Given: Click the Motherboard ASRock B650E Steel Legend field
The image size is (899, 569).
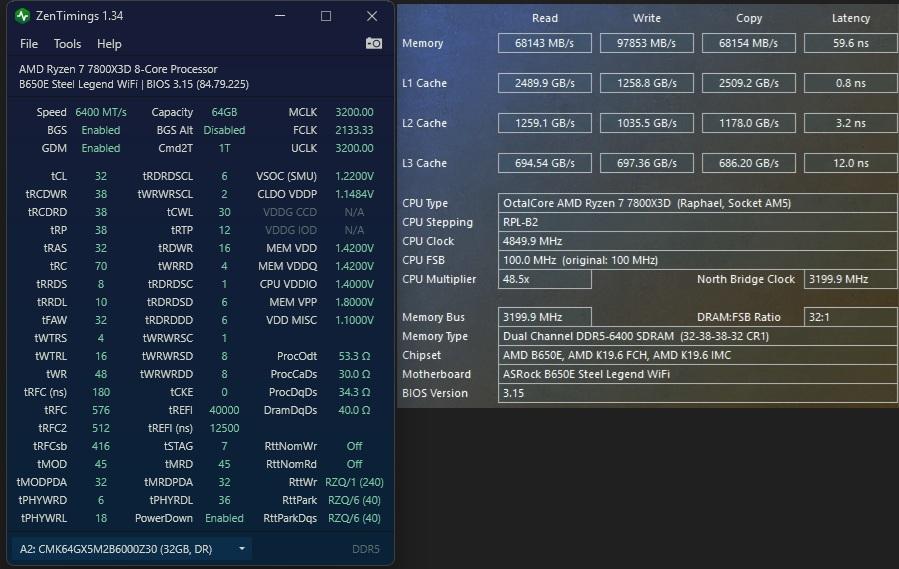Looking at the screenshot, I should click(698, 374).
